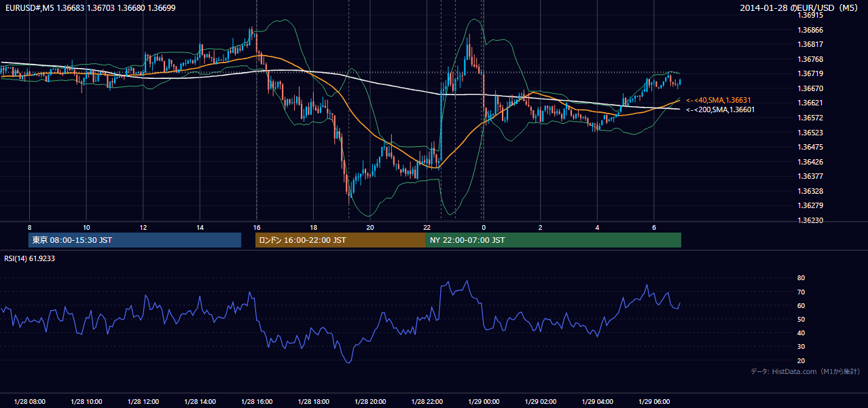Click bottom time label 1/28 10:00

pos(86,401)
